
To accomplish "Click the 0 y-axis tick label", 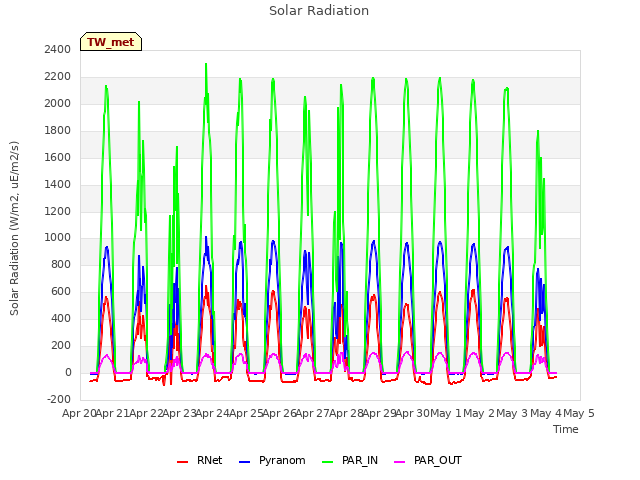I will (68, 372).
